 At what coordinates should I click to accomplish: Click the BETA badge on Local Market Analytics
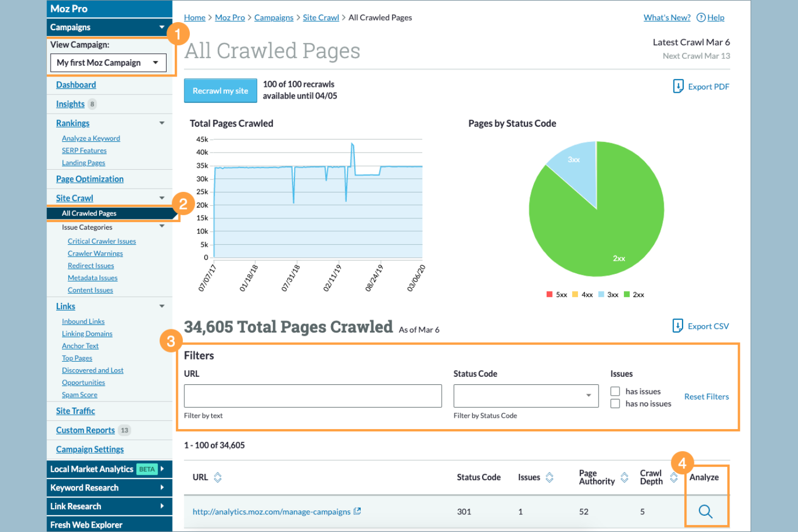point(147,469)
